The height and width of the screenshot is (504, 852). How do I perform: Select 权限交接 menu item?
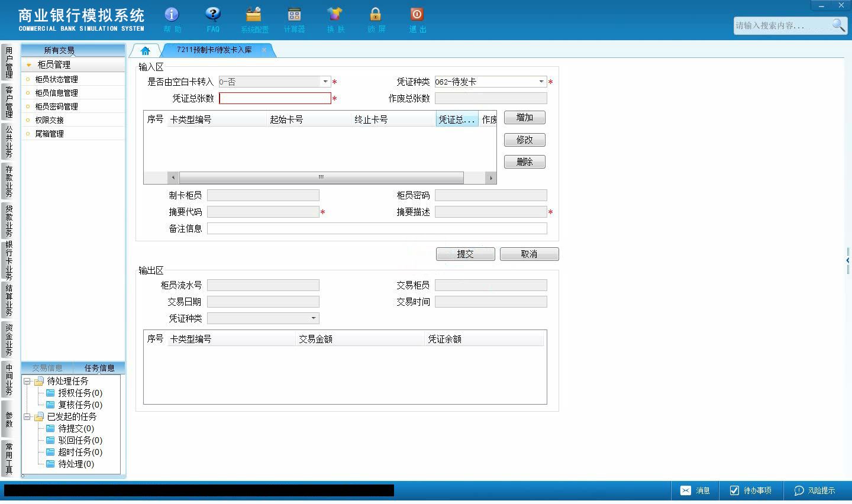(x=49, y=120)
